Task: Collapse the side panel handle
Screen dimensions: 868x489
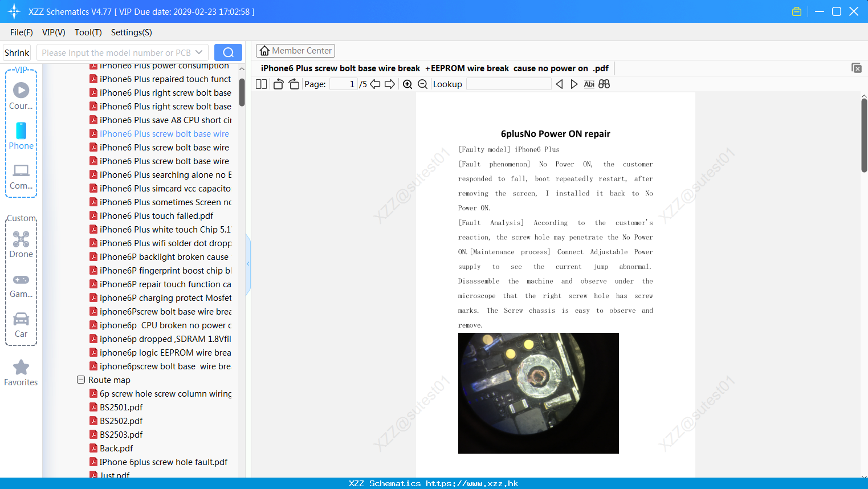Action: point(248,264)
